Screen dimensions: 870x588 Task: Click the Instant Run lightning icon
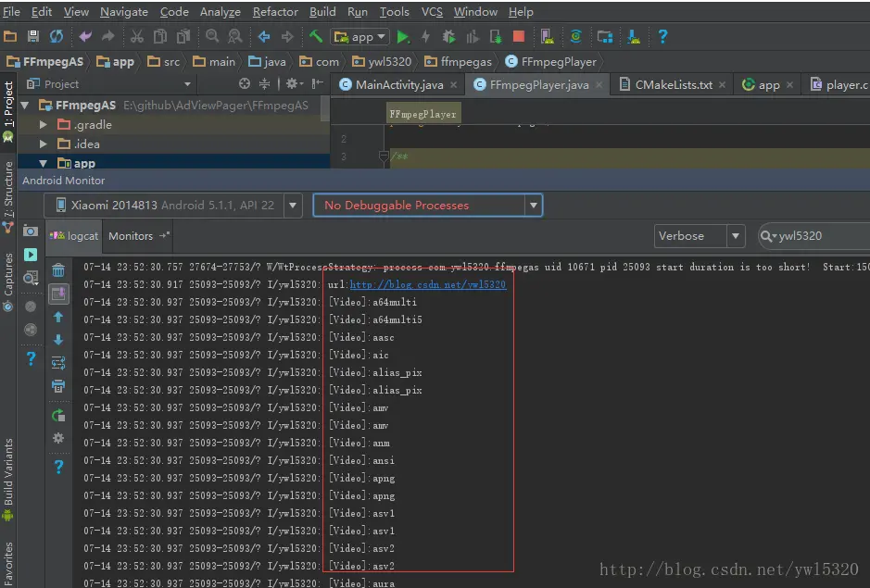click(x=425, y=37)
